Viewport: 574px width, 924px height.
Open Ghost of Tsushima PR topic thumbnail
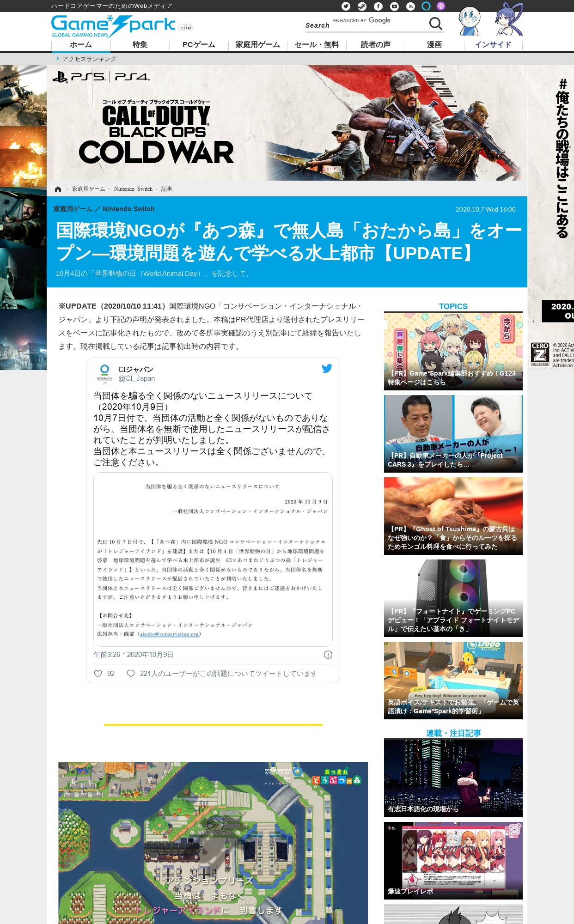point(453,516)
